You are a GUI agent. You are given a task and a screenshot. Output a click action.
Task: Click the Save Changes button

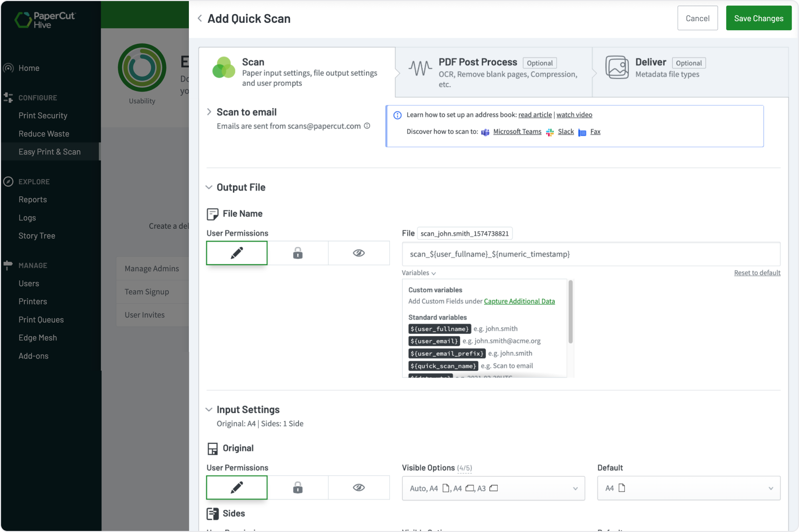[x=758, y=18]
